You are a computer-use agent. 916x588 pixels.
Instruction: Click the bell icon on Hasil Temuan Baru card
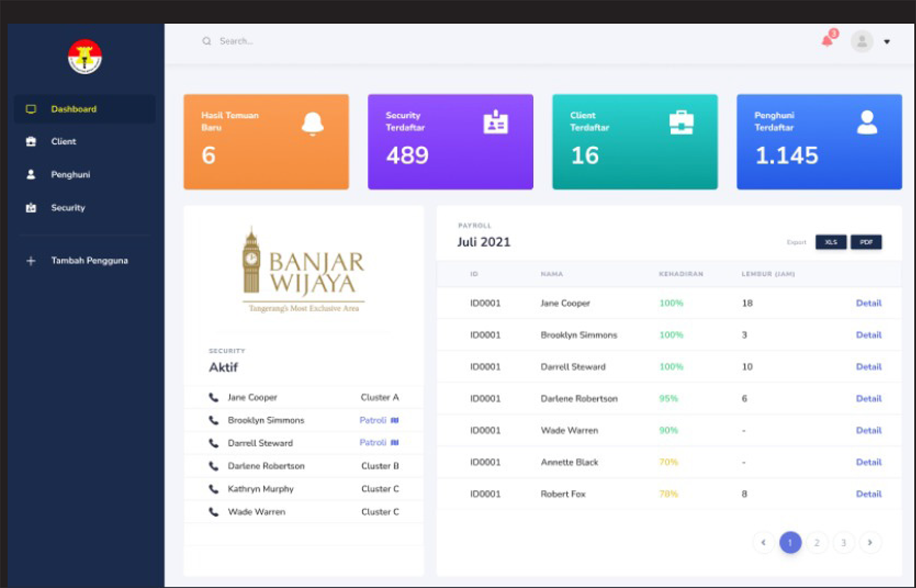coord(313,123)
